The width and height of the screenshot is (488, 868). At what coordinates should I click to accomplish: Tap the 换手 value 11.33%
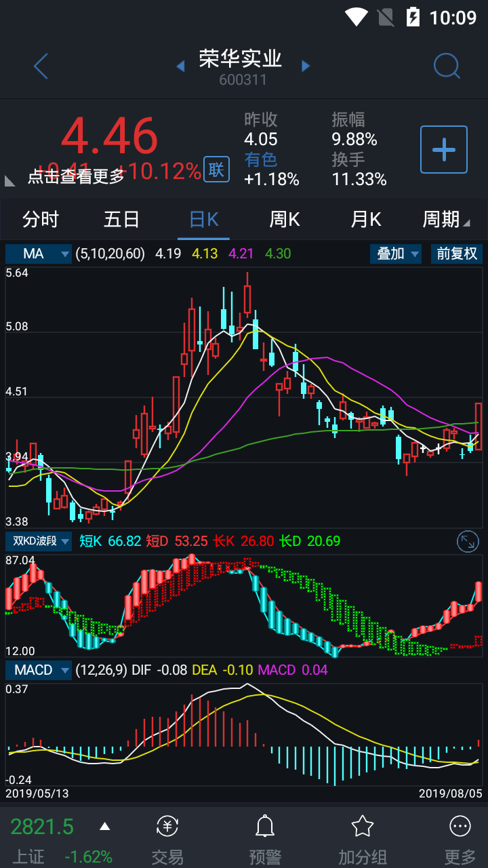[x=359, y=179]
